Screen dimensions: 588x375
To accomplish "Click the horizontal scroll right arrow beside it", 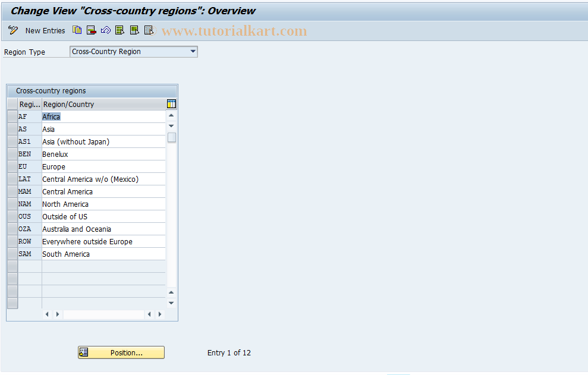I will [58, 314].
